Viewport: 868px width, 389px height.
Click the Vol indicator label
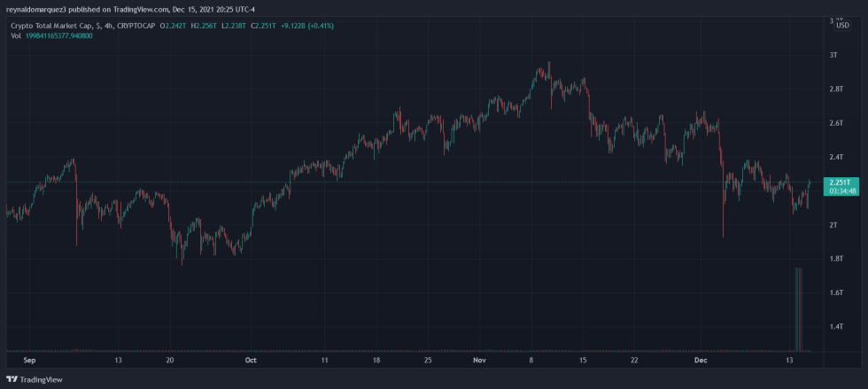pyautogui.click(x=16, y=35)
